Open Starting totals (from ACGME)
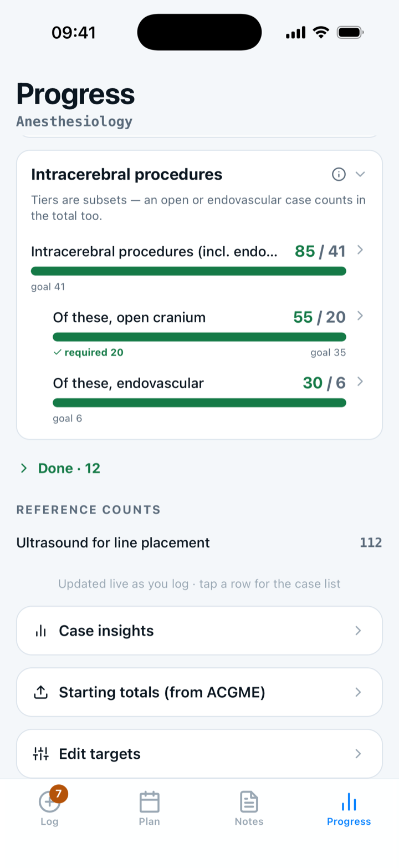 (199, 692)
